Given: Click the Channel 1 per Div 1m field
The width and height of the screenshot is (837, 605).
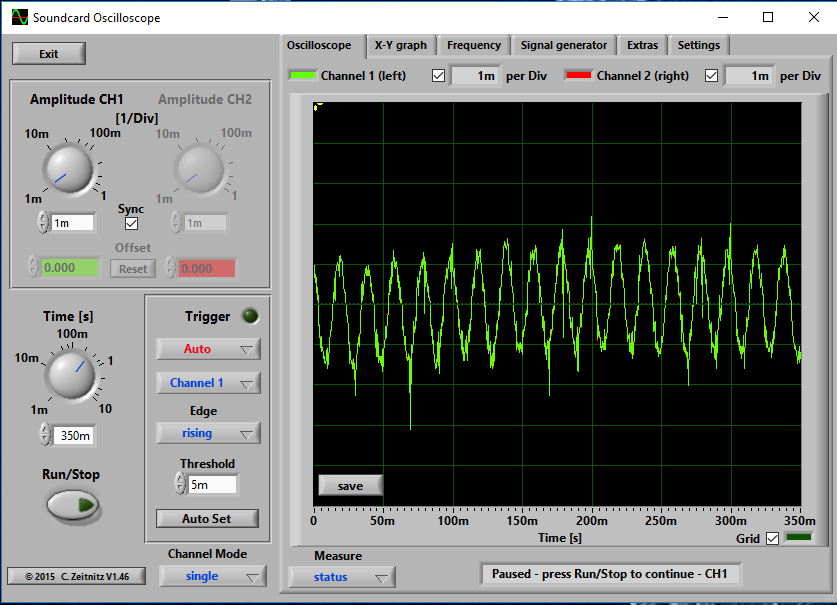Looking at the screenshot, I should coord(476,76).
